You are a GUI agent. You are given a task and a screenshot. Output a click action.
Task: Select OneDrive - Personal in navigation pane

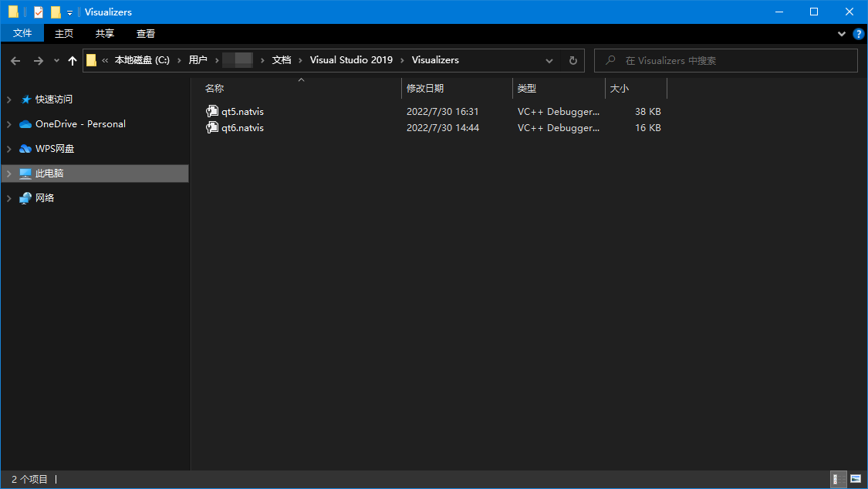pyautogui.click(x=80, y=124)
